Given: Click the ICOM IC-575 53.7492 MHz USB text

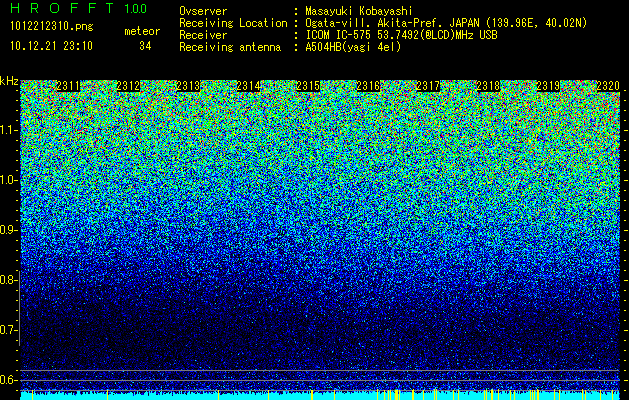Looking at the screenshot, I should click(401, 35).
